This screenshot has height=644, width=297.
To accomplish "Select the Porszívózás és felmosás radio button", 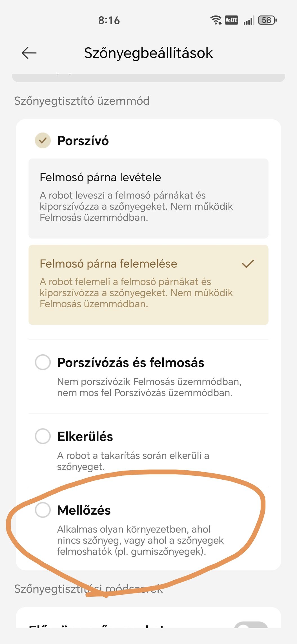I will pos(43,362).
